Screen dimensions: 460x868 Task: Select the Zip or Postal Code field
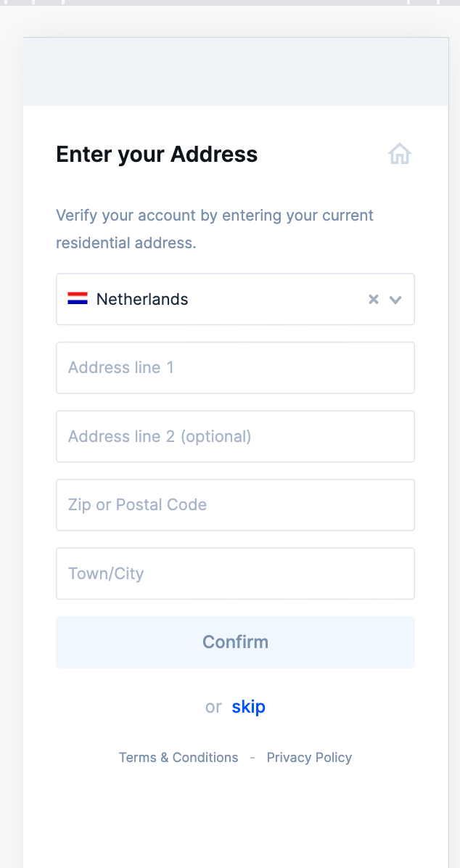point(235,504)
